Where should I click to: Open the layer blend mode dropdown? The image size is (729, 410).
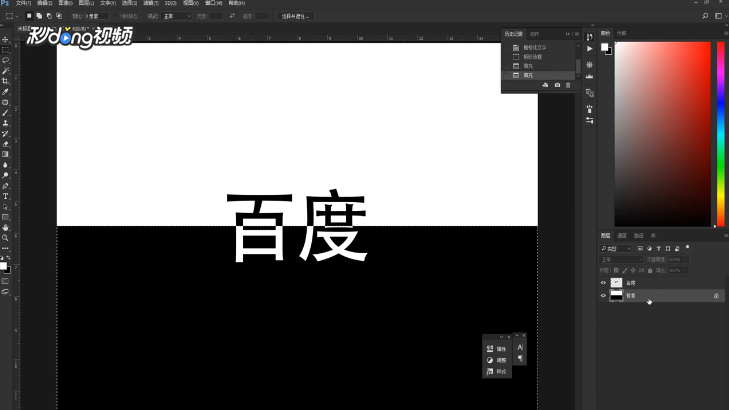pyautogui.click(x=621, y=259)
